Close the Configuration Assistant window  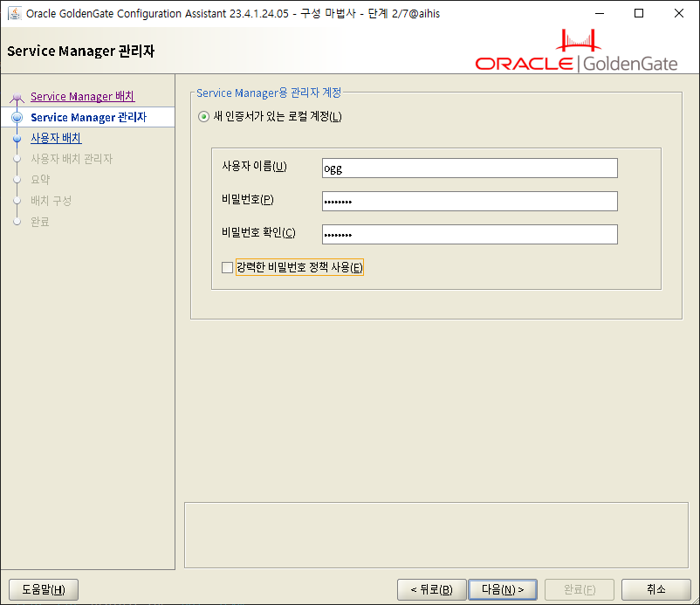pos(678,13)
